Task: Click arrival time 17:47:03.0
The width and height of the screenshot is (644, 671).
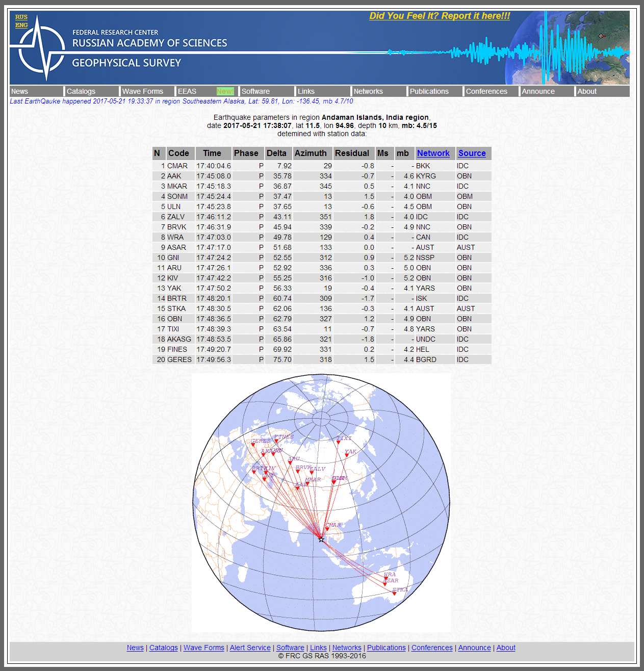Action: tap(214, 237)
